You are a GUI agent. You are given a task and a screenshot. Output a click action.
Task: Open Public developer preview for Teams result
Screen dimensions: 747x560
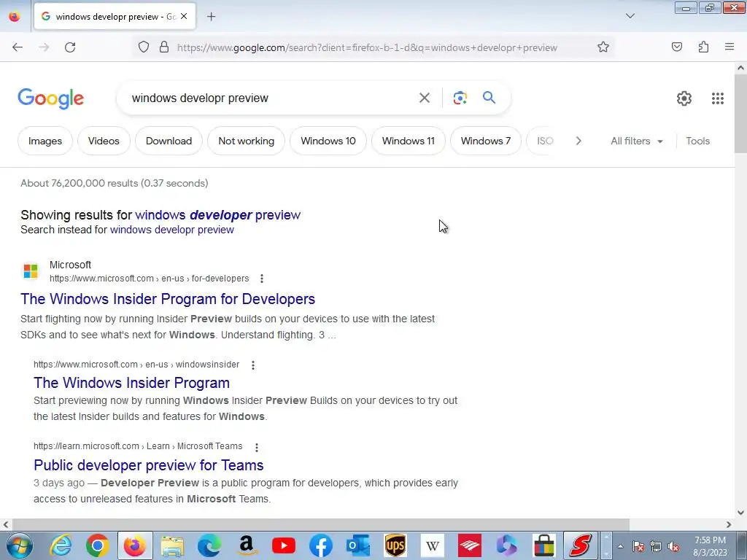point(149,465)
